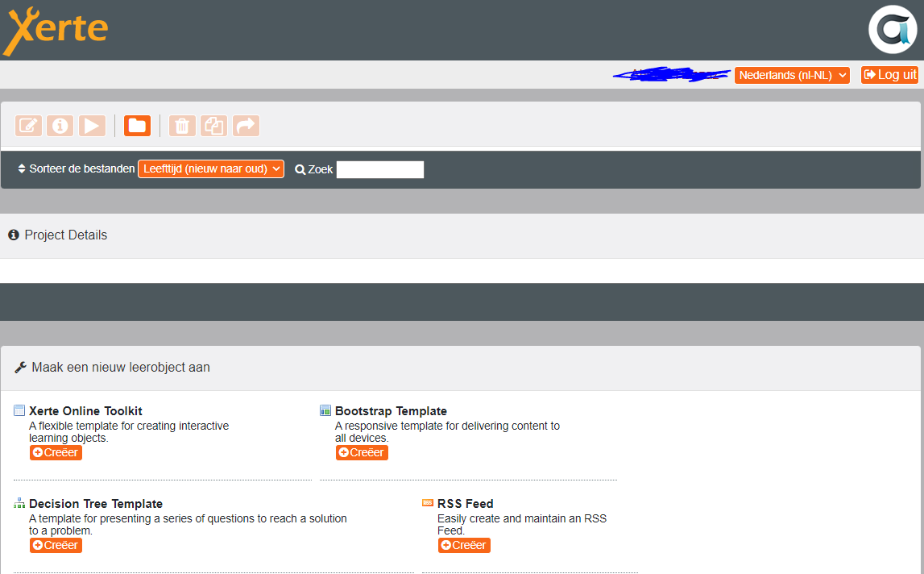Create a new folder with folder icon
Image resolution: width=924 pixels, height=574 pixels.
click(x=137, y=126)
